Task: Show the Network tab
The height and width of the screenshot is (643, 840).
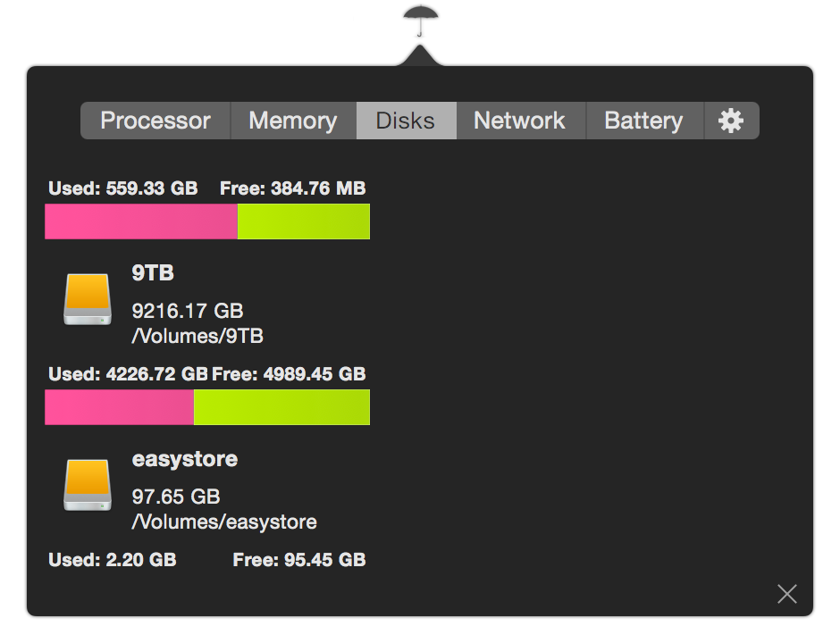Action: (519, 121)
